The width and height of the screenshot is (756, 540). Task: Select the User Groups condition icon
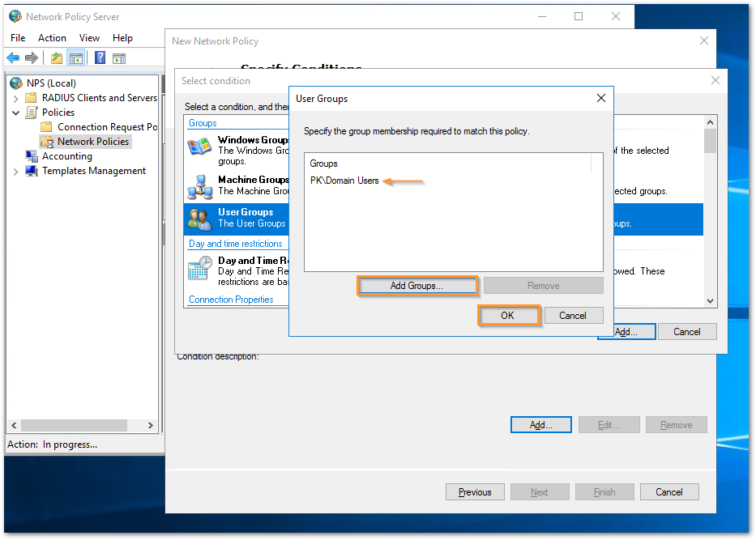pos(199,219)
